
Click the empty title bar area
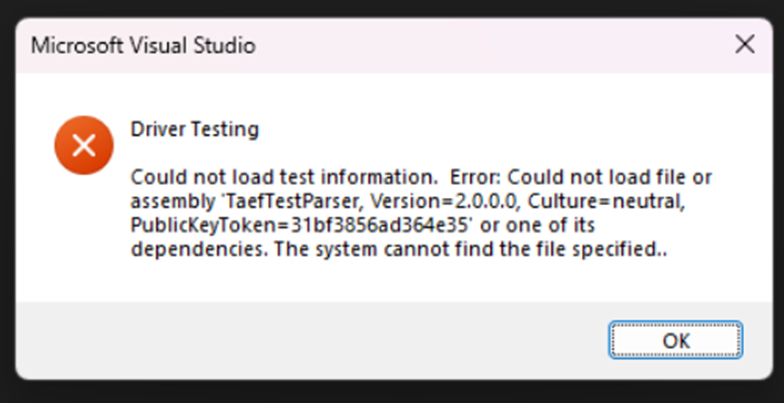[490, 46]
